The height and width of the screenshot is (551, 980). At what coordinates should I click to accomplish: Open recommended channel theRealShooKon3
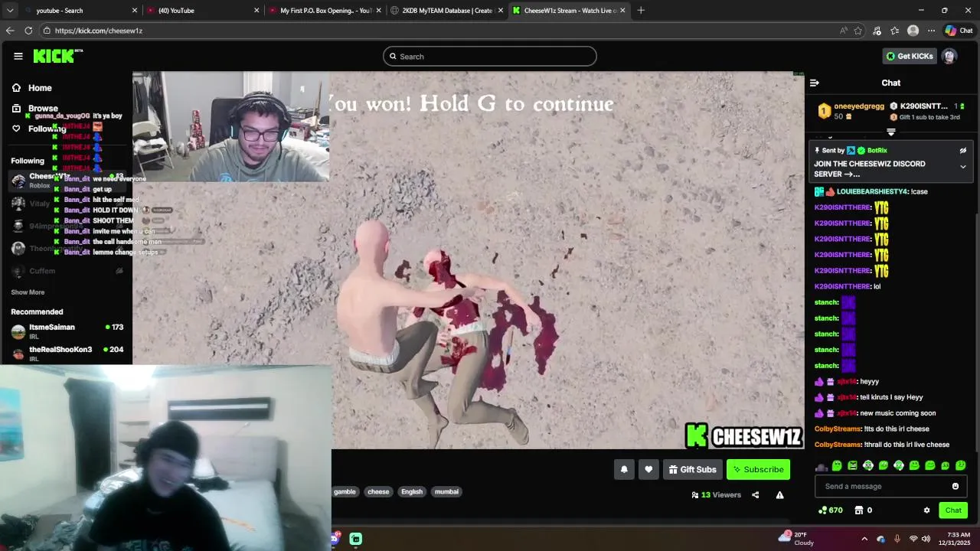pos(67,354)
